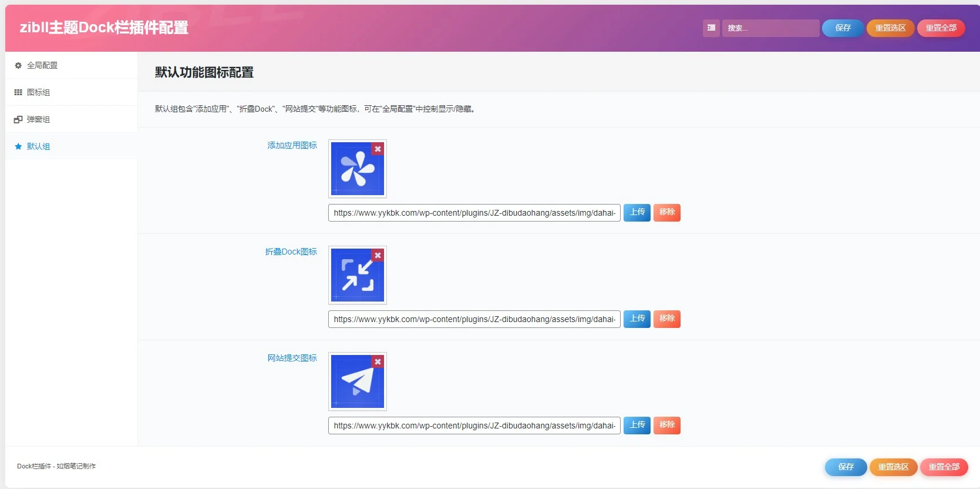Open the 弹窗组 section
Viewport: 980px width, 489px height.
(x=71, y=119)
